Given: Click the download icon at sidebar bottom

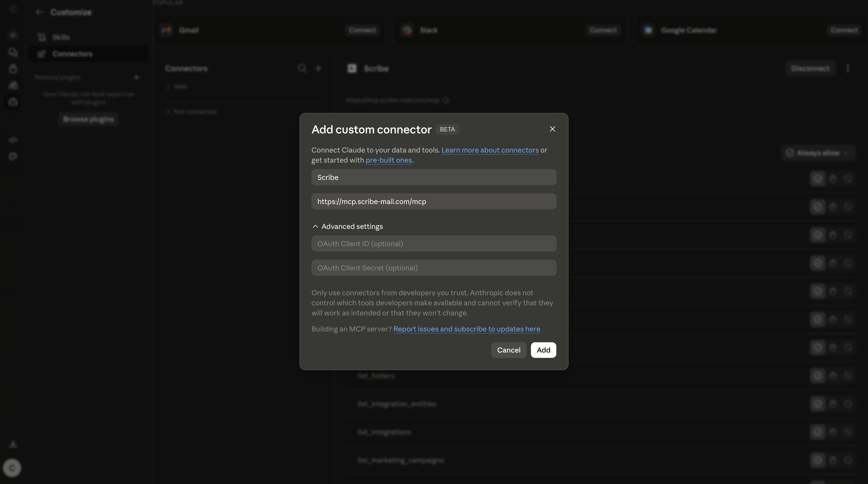Looking at the screenshot, I should tap(13, 444).
